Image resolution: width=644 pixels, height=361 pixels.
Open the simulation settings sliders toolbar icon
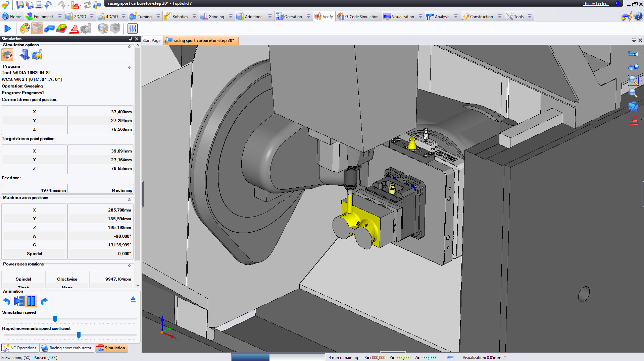(132, 28)
